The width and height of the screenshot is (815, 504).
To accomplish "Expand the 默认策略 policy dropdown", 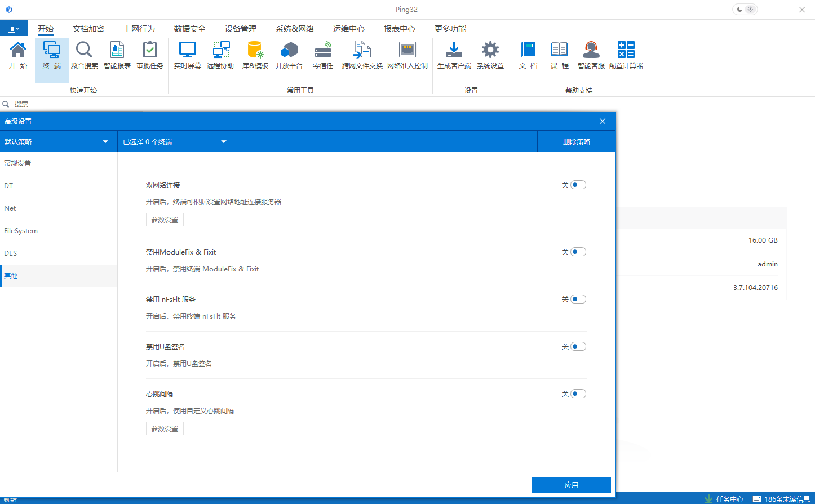I will tap(56, 141).
